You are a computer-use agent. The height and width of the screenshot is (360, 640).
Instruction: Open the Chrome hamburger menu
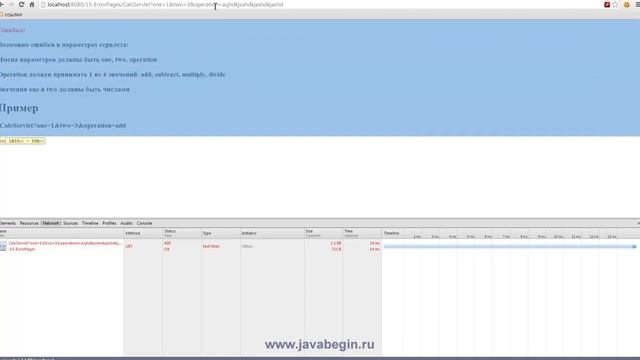pyautogui.click(x=638, y=4)
